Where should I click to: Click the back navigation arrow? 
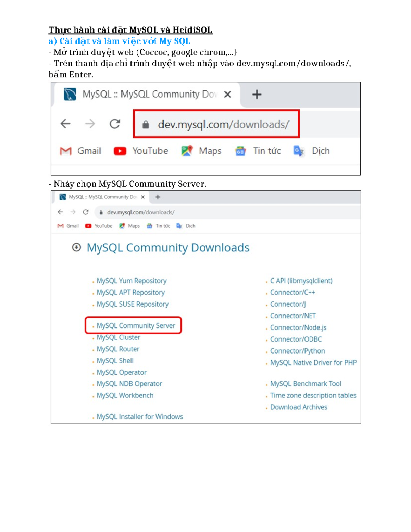coord(65,124)
